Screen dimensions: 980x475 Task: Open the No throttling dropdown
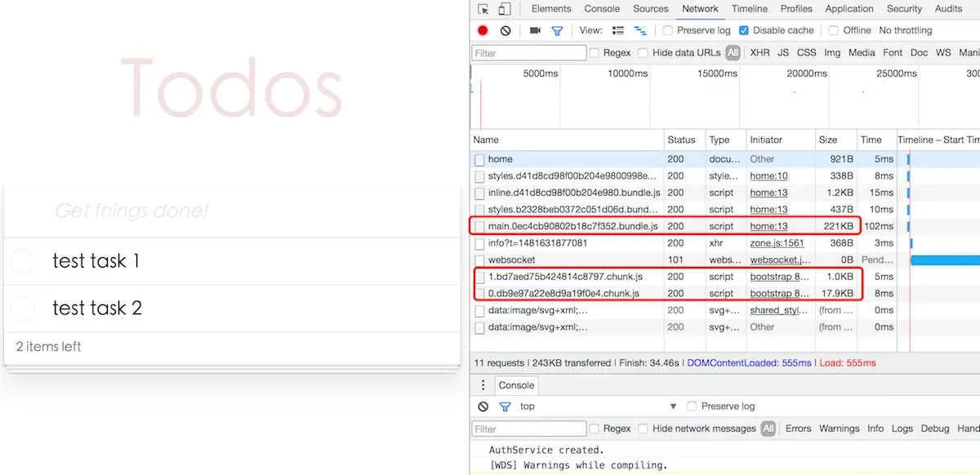(905, 30)
